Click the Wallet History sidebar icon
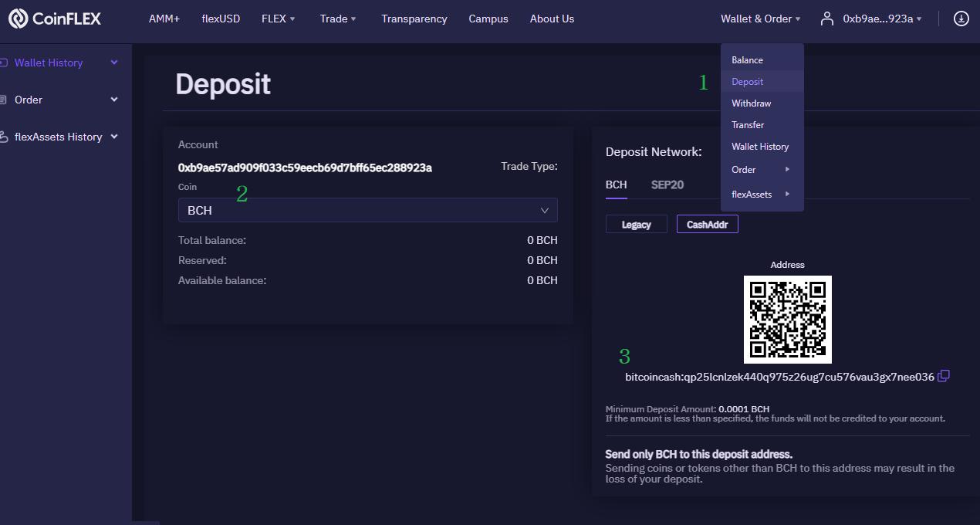The image size is (980, 525). pos(3,63)
